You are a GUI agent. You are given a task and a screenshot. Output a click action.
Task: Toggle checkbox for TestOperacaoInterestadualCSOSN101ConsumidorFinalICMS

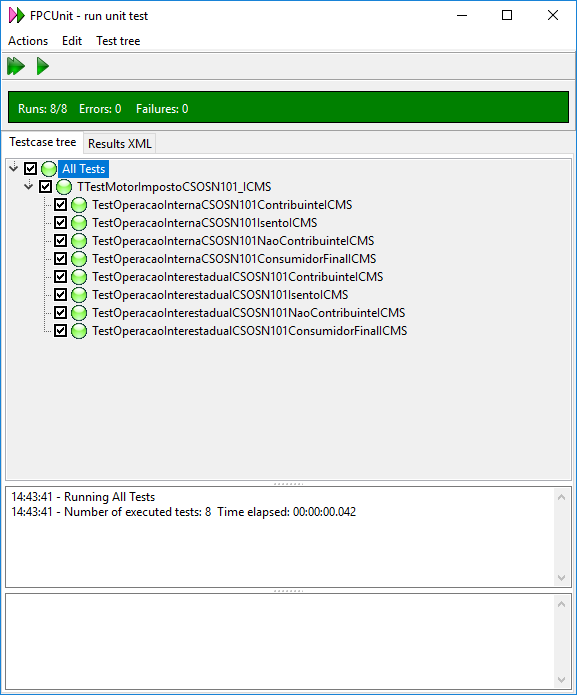[x=60, y=331]
